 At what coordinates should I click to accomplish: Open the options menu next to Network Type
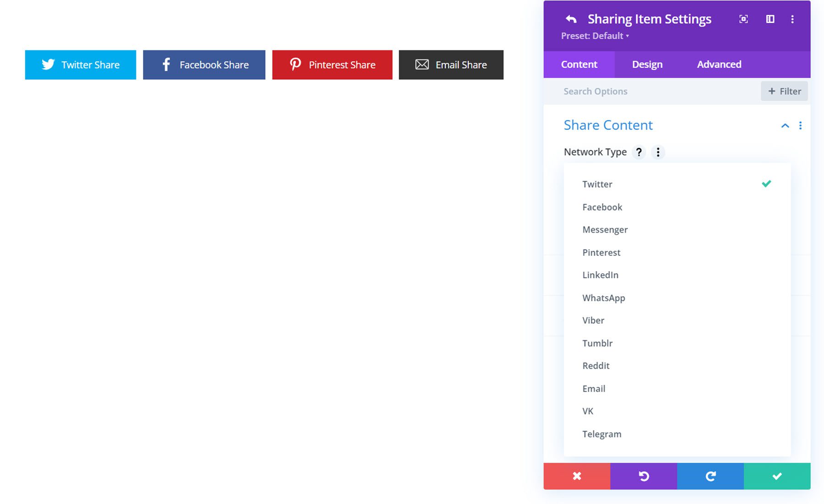click(x=658, y=152)
